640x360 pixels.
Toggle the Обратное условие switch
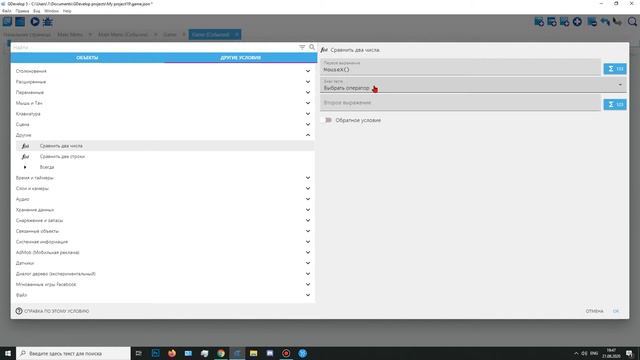click(x=328, y=120)
